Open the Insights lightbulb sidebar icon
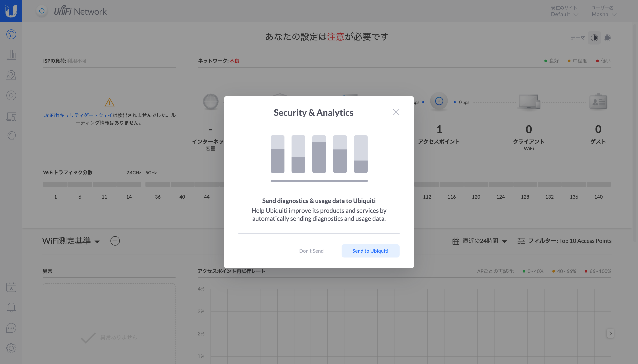 [x=11, y=136]
